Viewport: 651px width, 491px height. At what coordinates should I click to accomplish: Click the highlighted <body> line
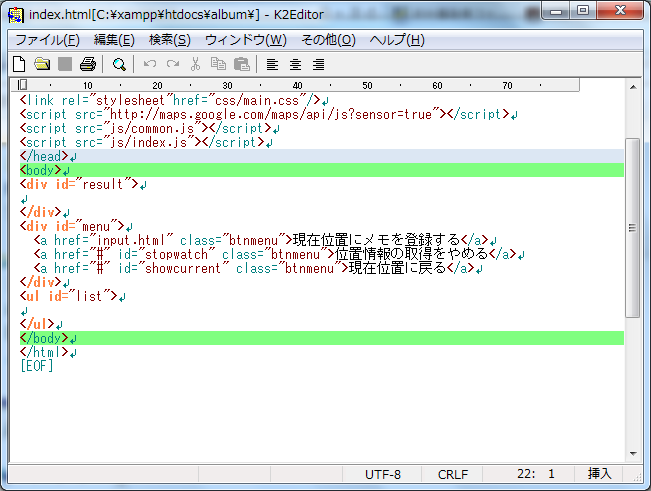322,170
